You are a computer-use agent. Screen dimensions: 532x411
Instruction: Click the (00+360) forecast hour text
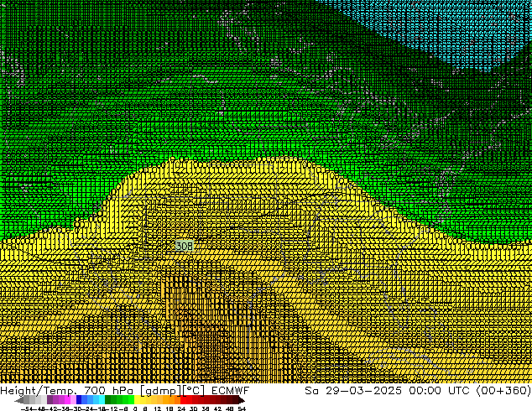503,391
